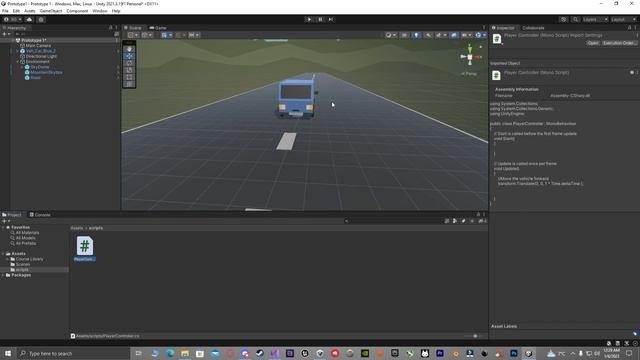Switch to the Scene tab
The width and height of the screenshot is (640, 360).
(133, 28)
